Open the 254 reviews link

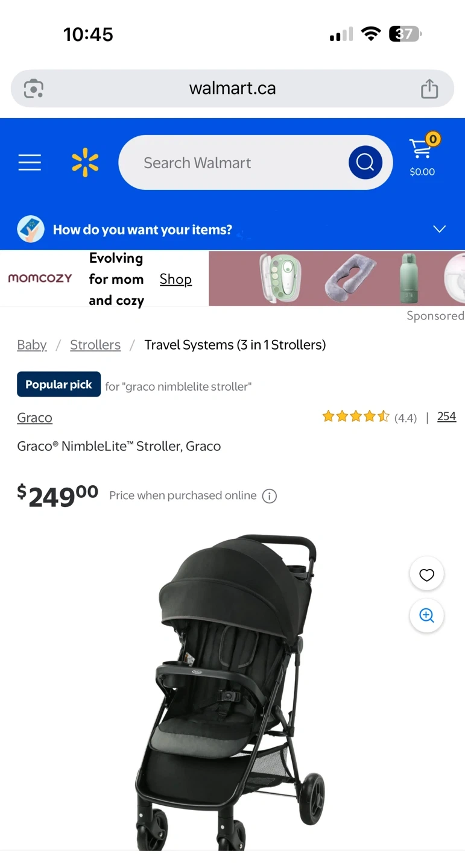(x=446, y=417)
